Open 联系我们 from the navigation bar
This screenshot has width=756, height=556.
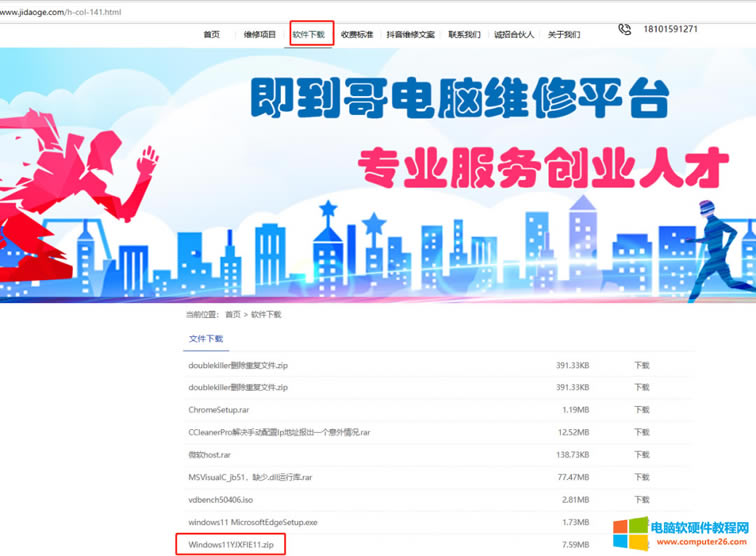click(464, 34)
